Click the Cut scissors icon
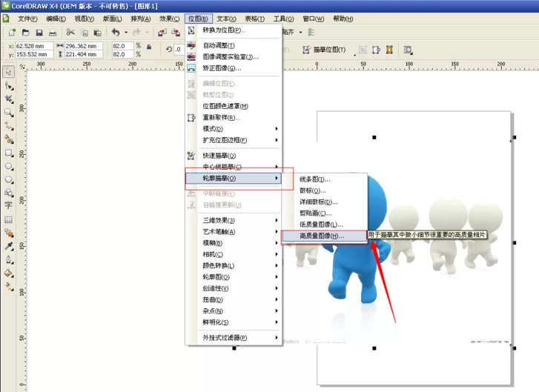Image resolution: width=539 pixels, height=392 pixels. click(x=70, y=33)
